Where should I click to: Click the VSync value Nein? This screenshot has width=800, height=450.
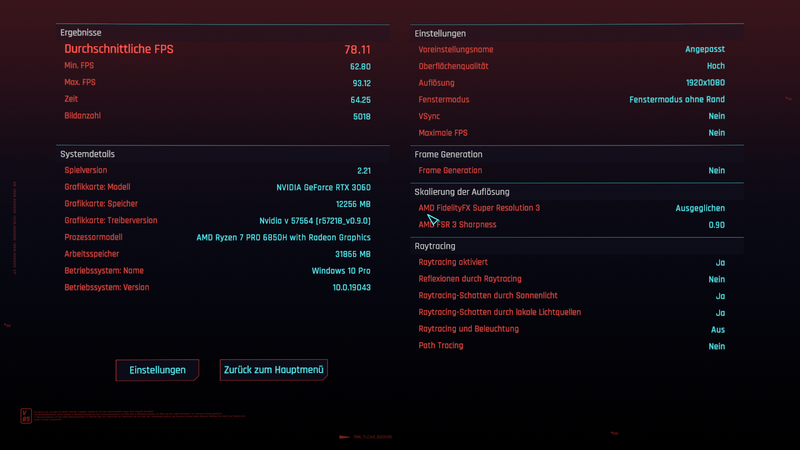[716, 116]
